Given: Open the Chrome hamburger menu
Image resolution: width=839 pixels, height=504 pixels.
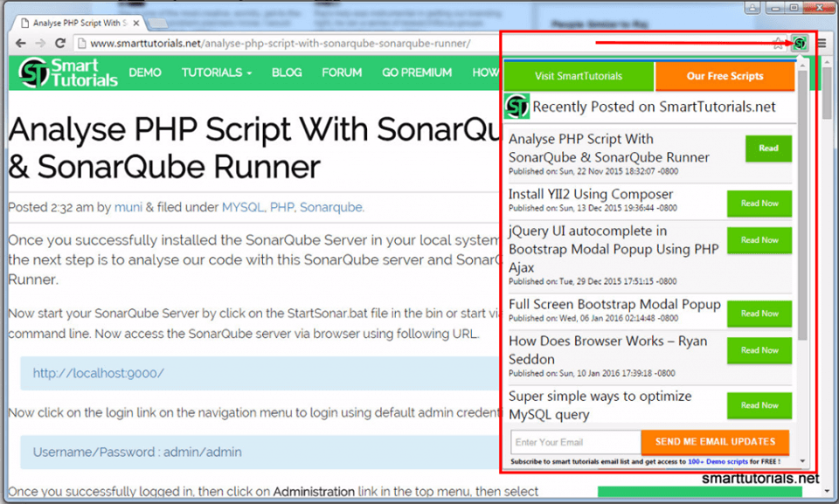Looking at the screenshot, I should coord(822,44).
